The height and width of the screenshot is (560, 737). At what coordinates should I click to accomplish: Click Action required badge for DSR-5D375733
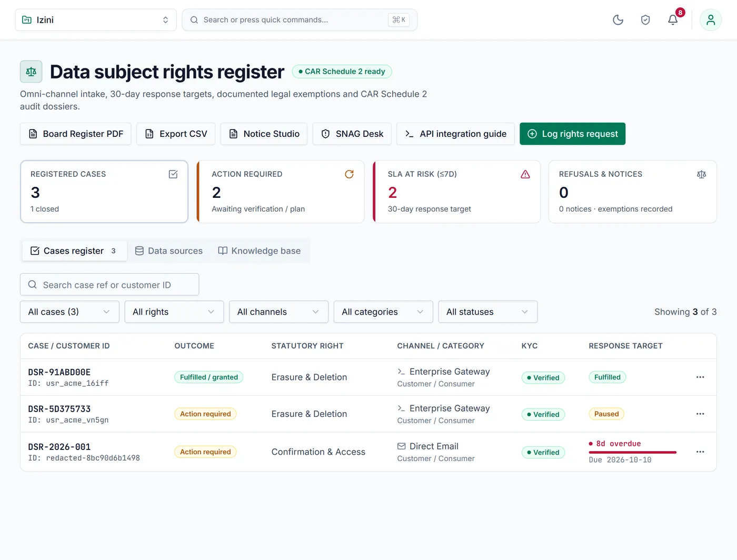(205, 414)
